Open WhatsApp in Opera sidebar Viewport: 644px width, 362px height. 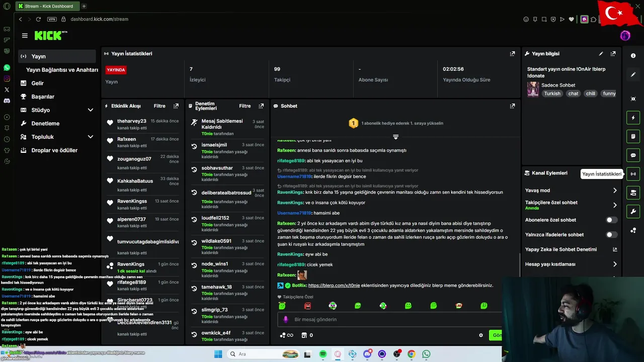coord(7,67)
